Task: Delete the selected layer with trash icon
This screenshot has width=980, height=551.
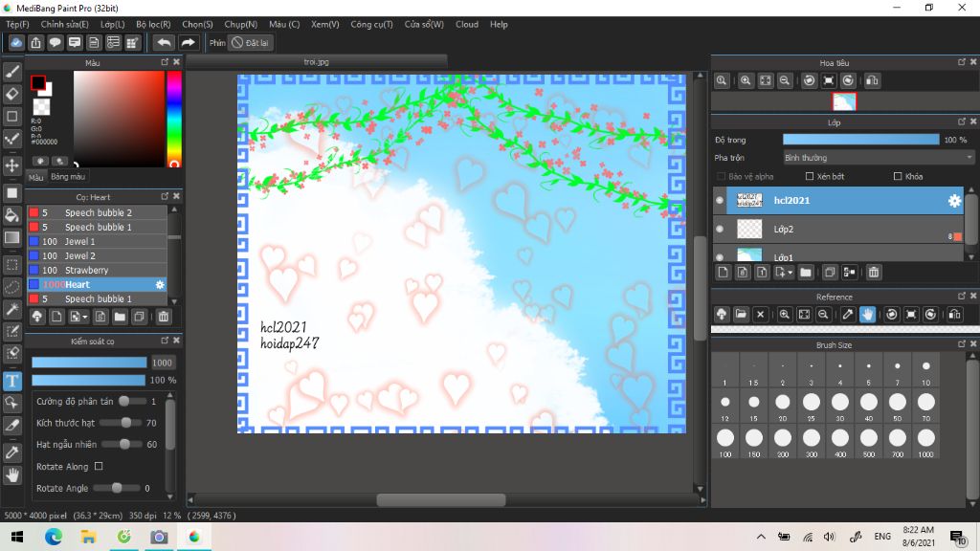Action: point(874,273)
